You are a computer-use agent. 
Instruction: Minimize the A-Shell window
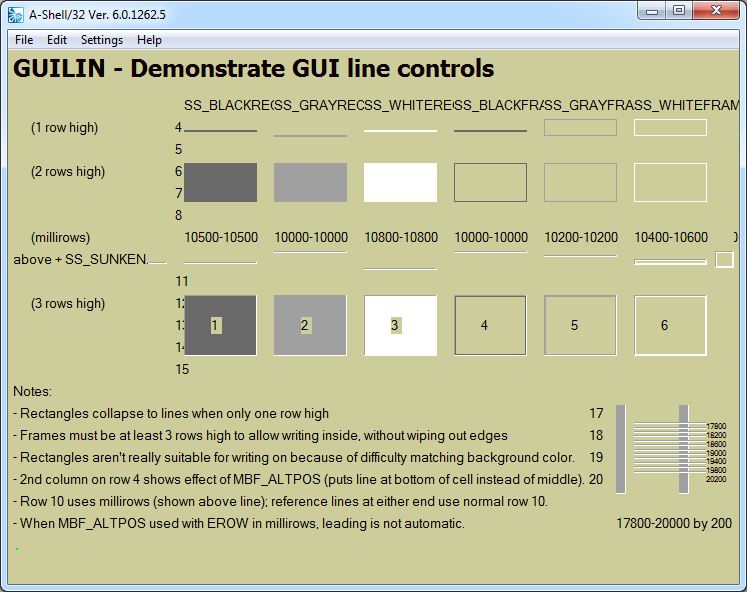point(653,11)
